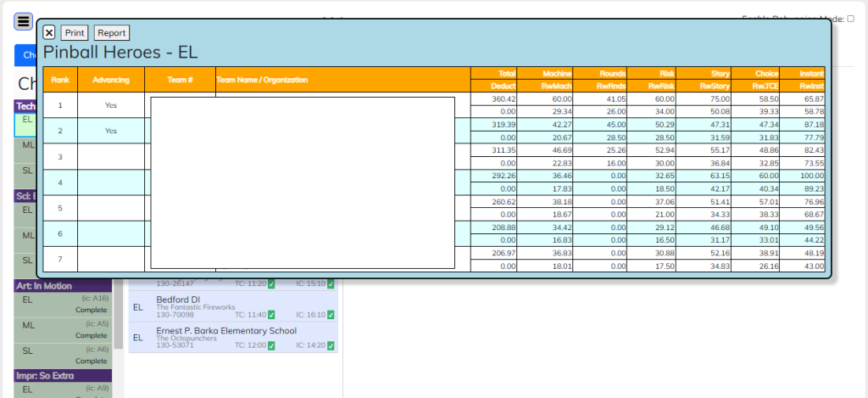Click rank 1 Advancing Yes cell
This screenshot has height=398, width=868.
(x=111, y=104)
